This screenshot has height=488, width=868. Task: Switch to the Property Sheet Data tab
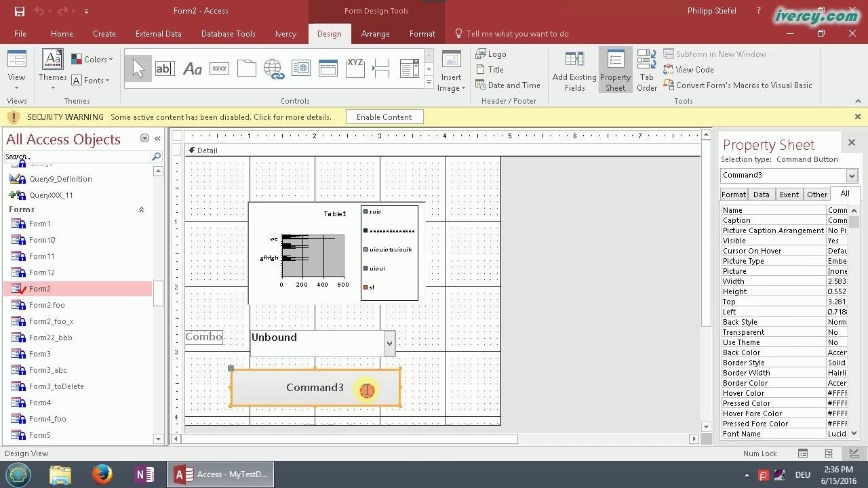coord(762,195)
